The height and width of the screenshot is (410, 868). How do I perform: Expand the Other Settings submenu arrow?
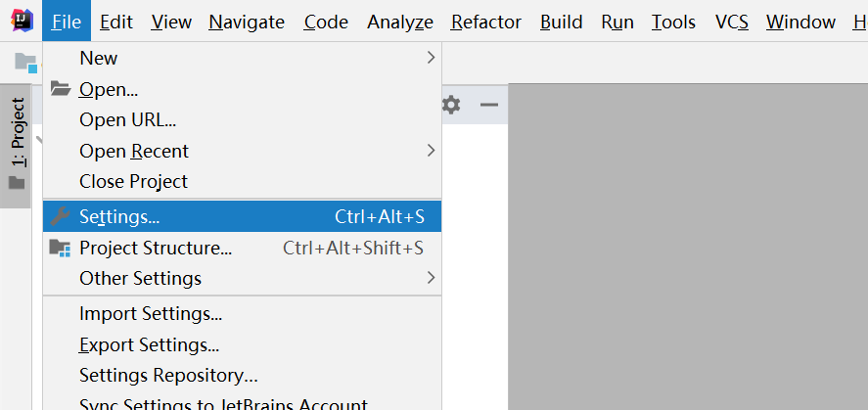[x=432, y=277]
